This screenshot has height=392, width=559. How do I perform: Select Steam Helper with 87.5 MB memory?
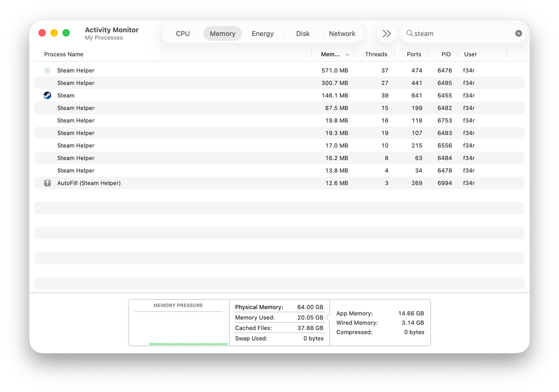click(279, 108)
